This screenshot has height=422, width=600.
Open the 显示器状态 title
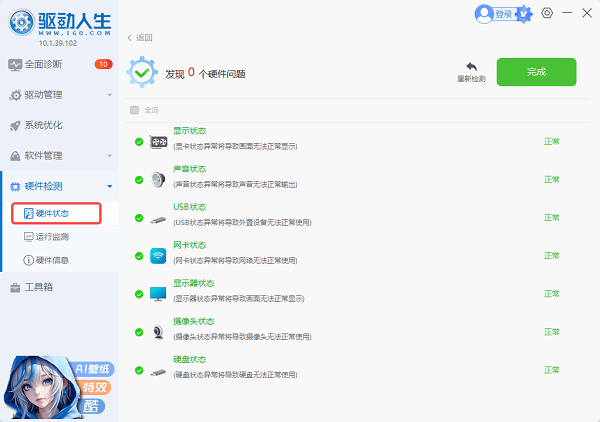point(194,283)
